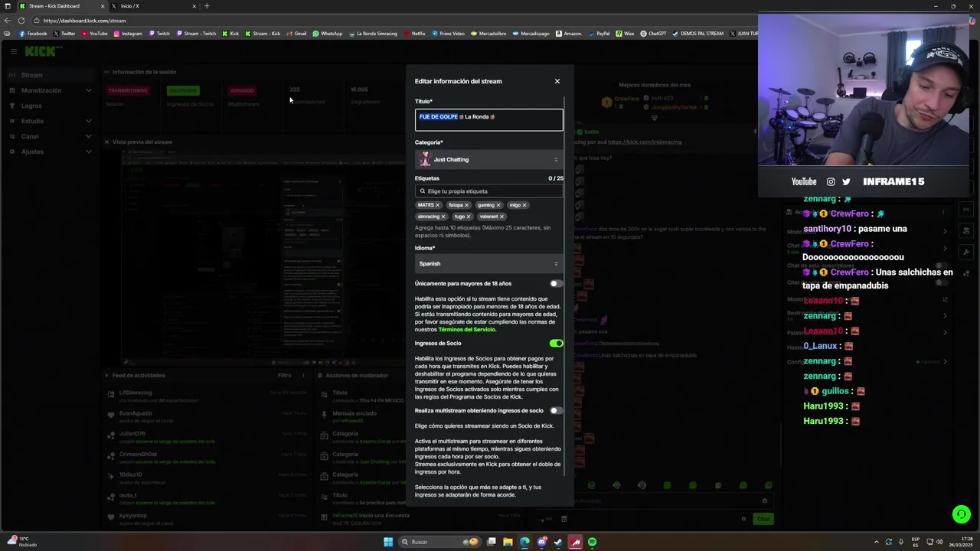980x551 pixels.
Task: Open the Idioma Spanish dropdown
Action: [x=488, y=263]
